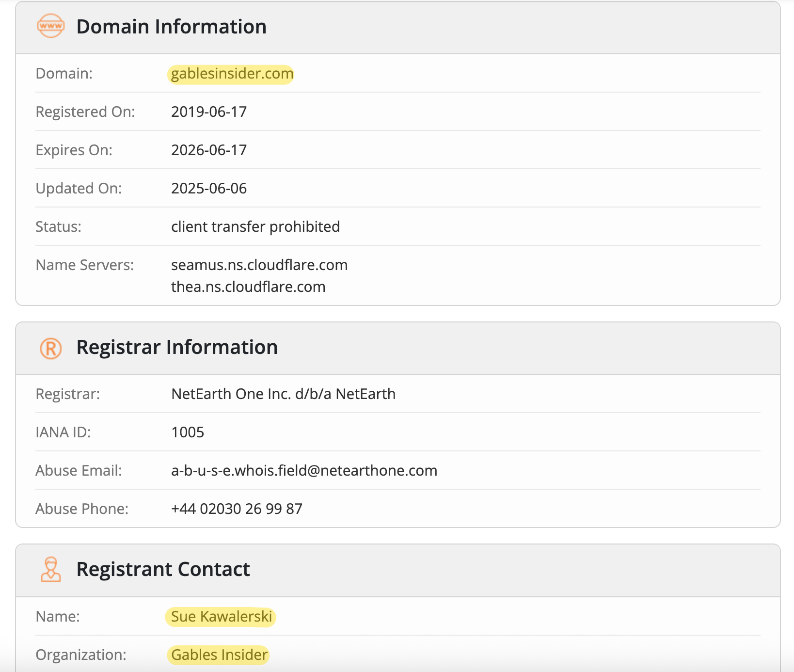Click the Abuse Phone: label
794x672 pixels.
82,509
